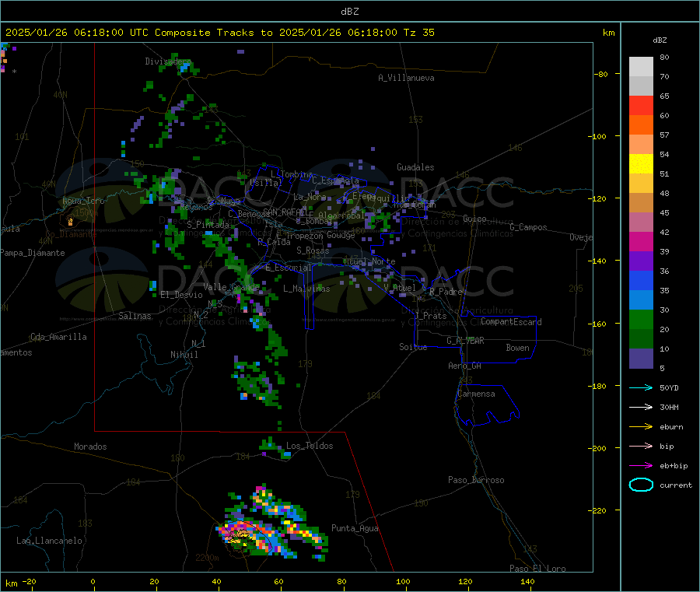Click the Bowen place label

[x=518, y=348]
